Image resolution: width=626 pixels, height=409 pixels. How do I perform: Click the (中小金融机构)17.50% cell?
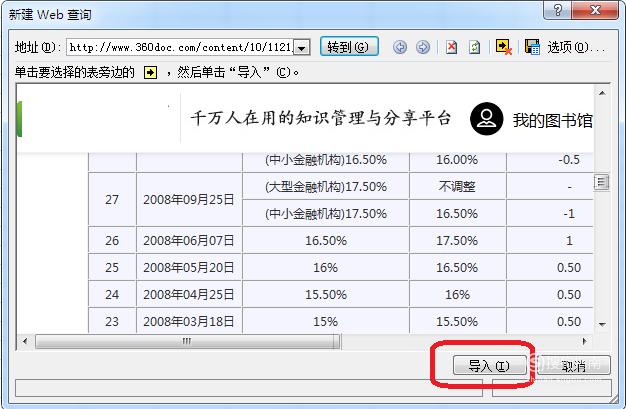click(x=326, y=213)
